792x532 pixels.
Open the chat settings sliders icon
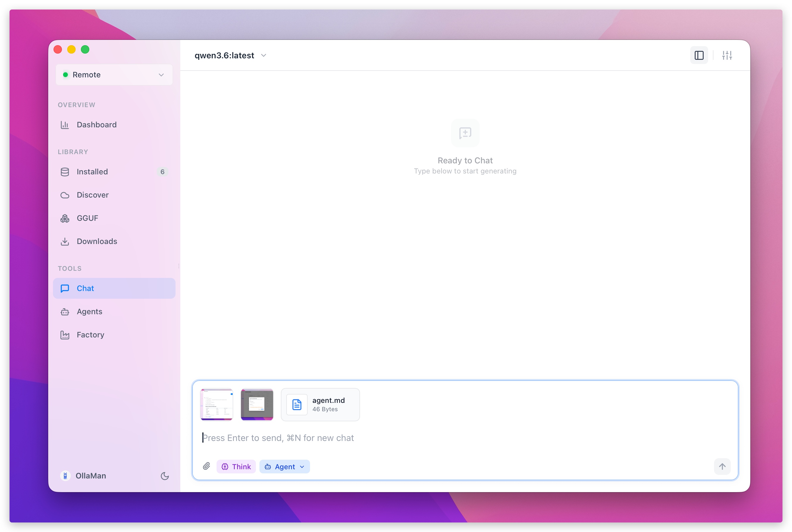727,55
